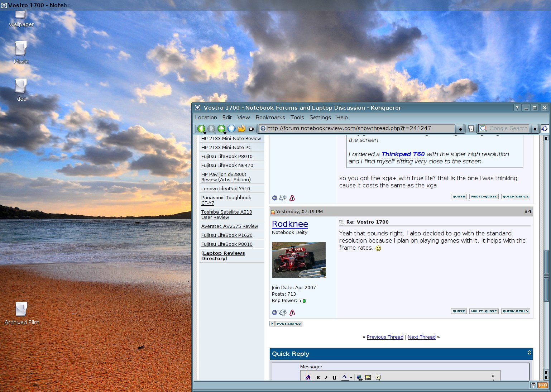This screenshot has width=551, height=392.
Task: Toggle Italic formatting in Quick Reply
Action: 326,377
